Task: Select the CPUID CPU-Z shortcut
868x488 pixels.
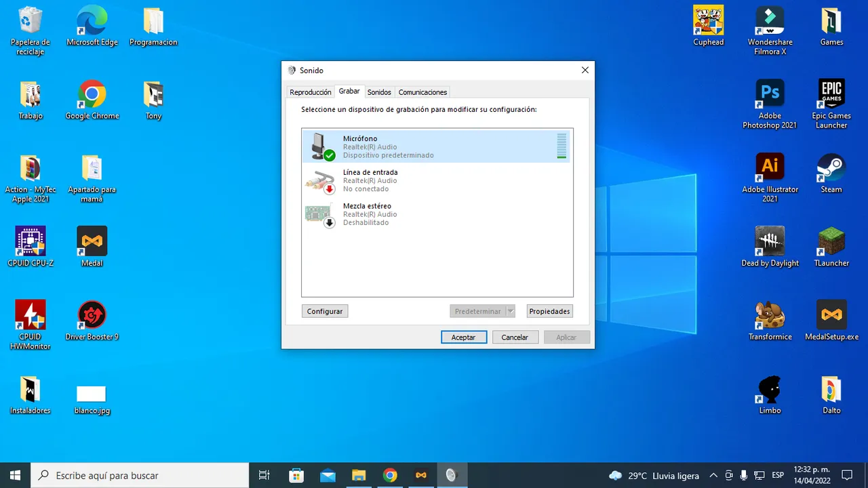Action: click(x=31, y=247)
